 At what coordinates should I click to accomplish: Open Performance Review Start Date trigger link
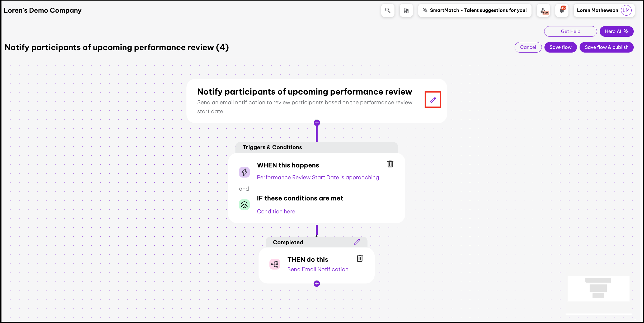click(x=318, y=177)
